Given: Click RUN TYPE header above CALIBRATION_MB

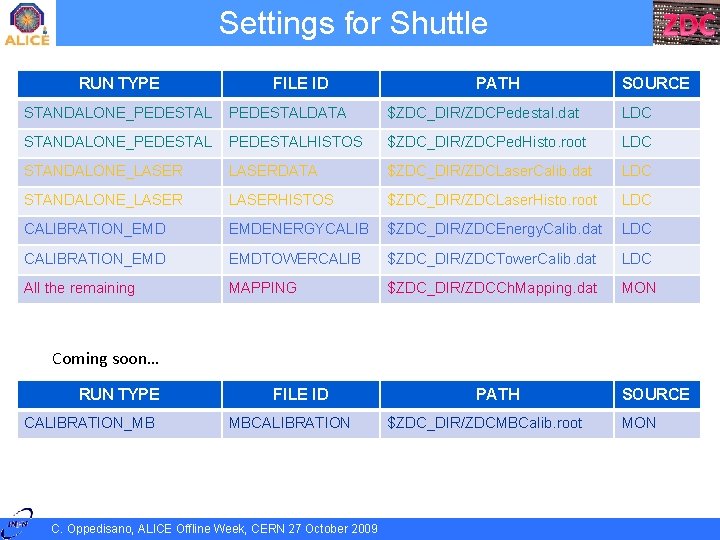Looking at the screenshot, I should pos(119,394).
